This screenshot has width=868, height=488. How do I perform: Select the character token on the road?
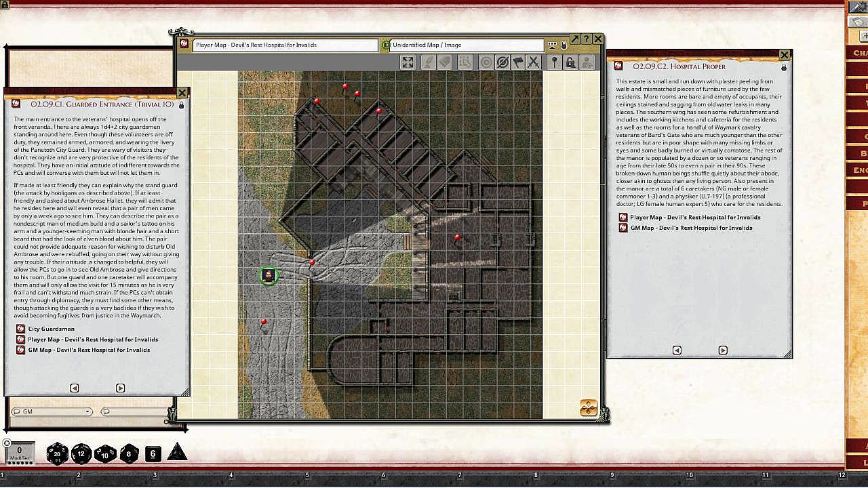click(269, 275)
